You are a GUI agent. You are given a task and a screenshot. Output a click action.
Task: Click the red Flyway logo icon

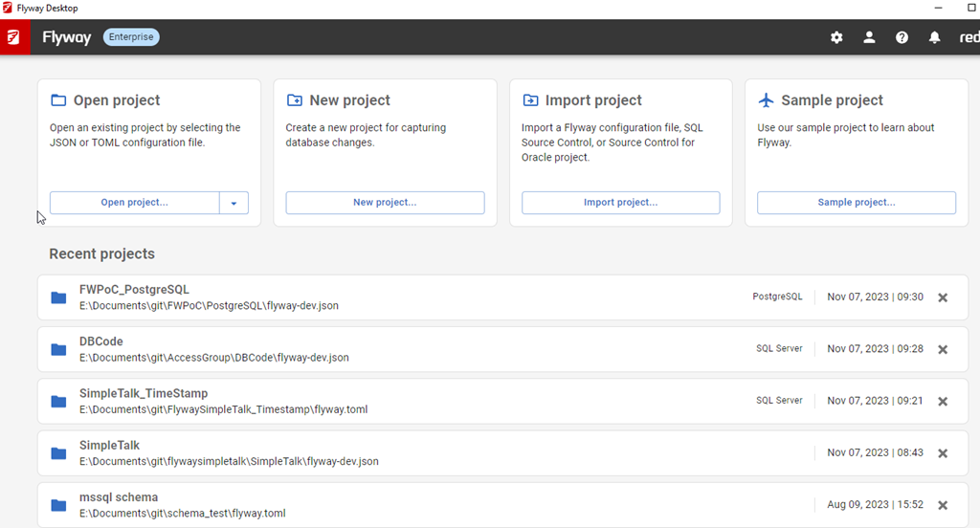pyautogui.click(x=14, y=37)
